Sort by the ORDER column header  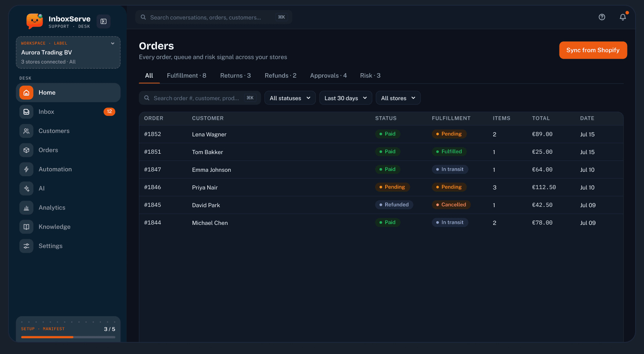click(x=154, y=118)
